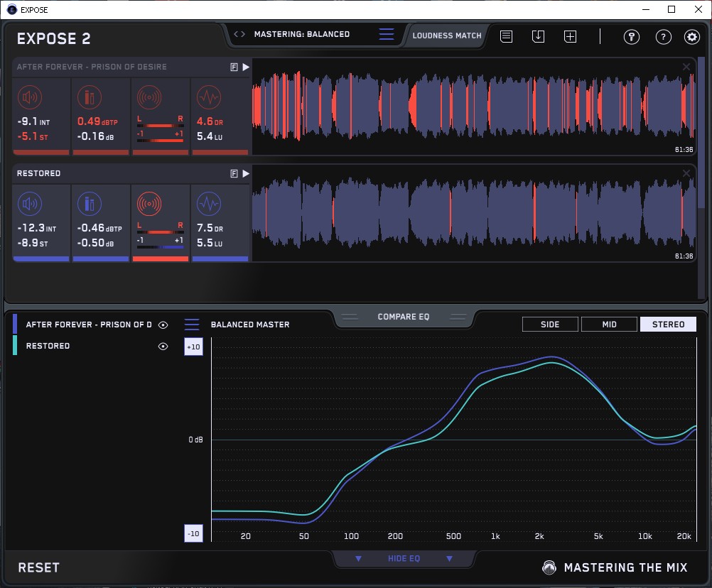The image size is (712, 588).
Task: Switch EQ view to Mid
Action: click(609, 325)
